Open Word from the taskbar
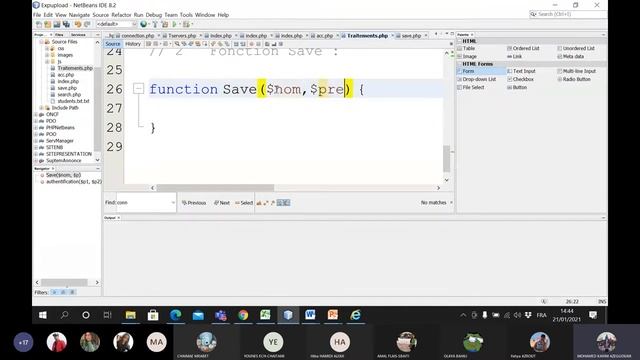640x360 pixels. tap(310, 315)
